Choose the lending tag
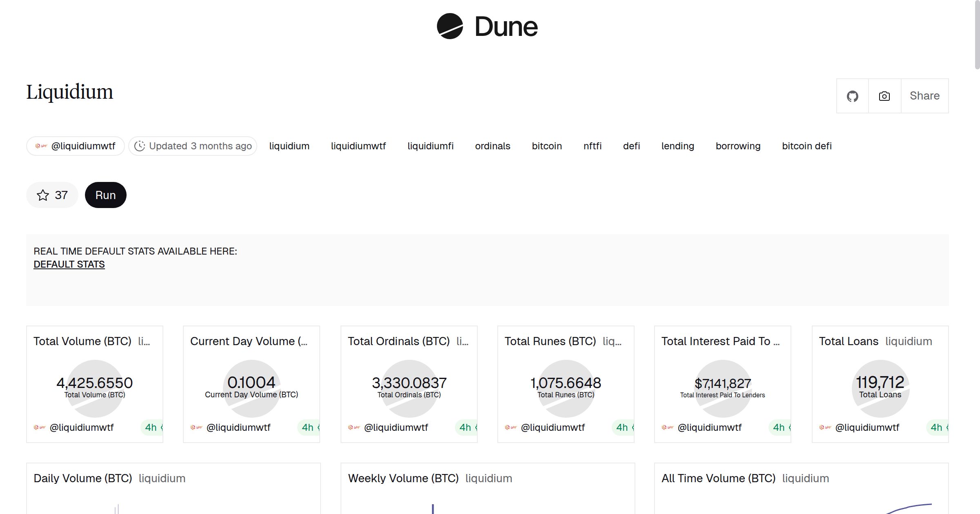This screenshot has width=980, height=514. click(677, 146)
